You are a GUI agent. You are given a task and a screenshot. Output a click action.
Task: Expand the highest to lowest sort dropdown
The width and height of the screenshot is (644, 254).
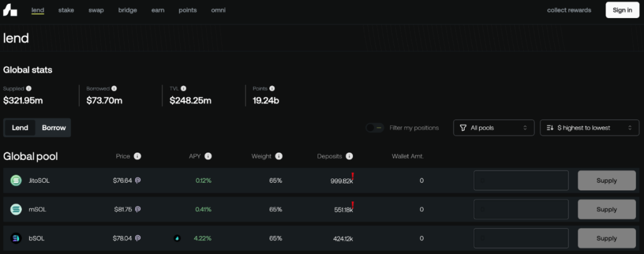tap(589, 128)
